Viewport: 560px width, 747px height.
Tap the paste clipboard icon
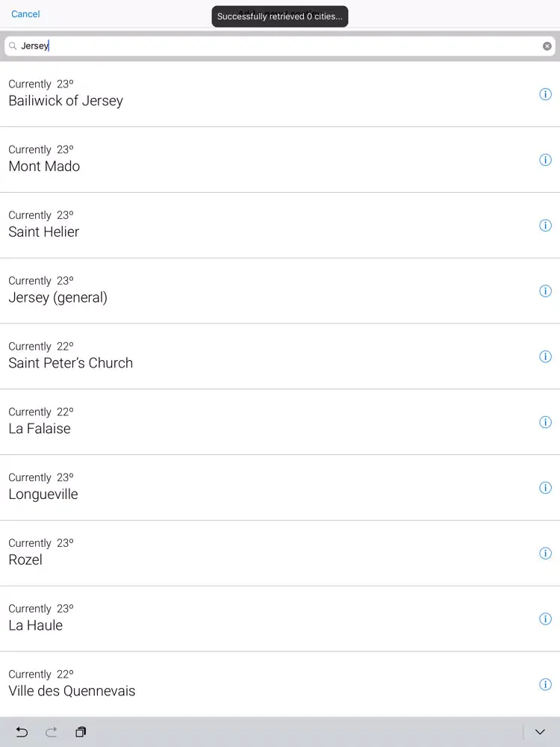point(81,732)
